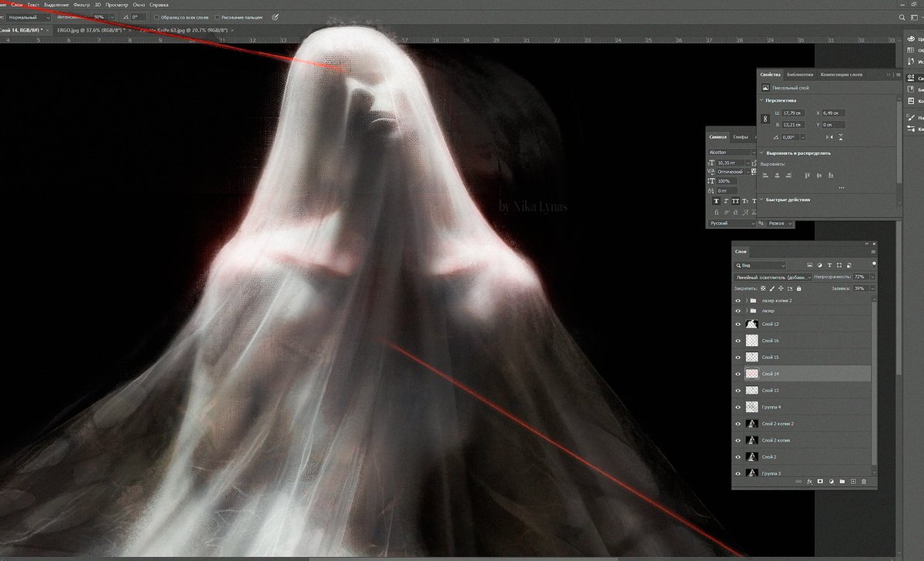This screenshot has height=561, width=924.
Task: Lock all padlock icon
Action: (x=798, y=288)
